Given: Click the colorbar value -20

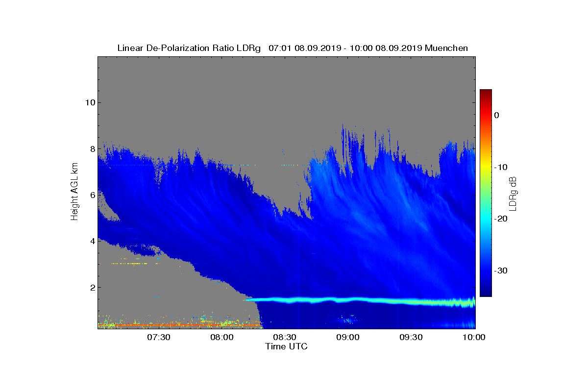Looking at the screenshot, I should 500,219.
